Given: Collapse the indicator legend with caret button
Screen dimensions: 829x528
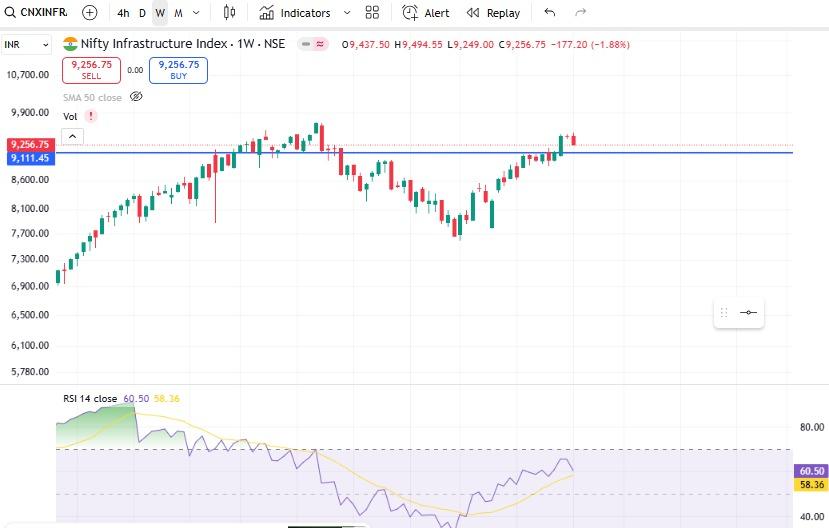Looking at the screenshot, I should [72, 137].
